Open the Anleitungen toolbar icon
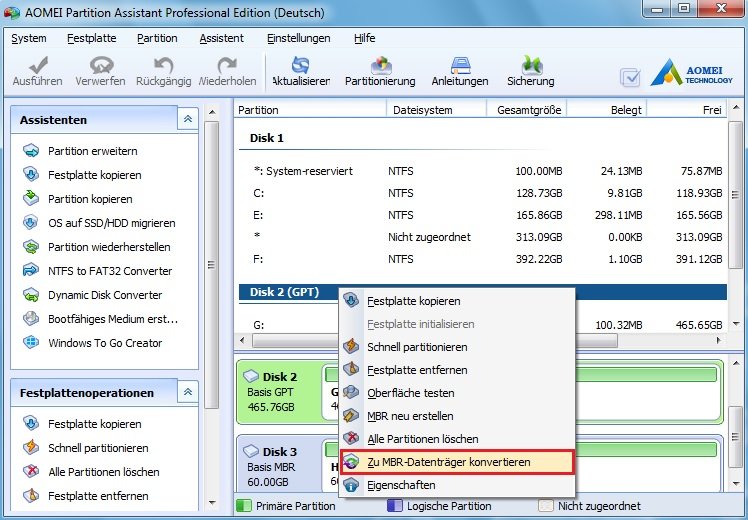 [460, 65]
